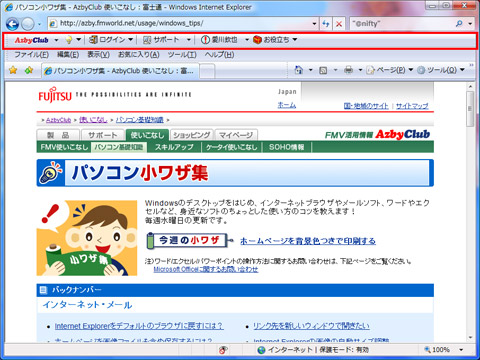Select FMV使いこなし in the green sub-navigation
This screenshot has height=360, width=480.
(64, 147)
